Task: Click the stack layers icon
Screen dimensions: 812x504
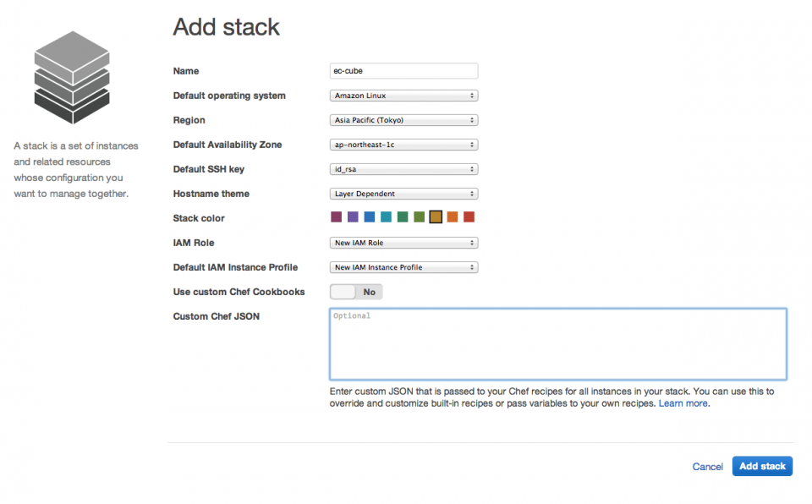Action: click(72, 76)
